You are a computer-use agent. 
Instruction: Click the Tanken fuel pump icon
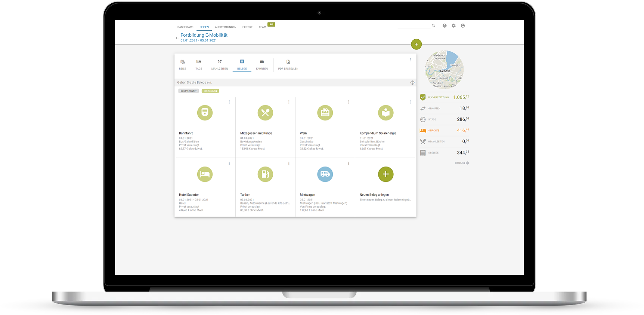(265, 174)
